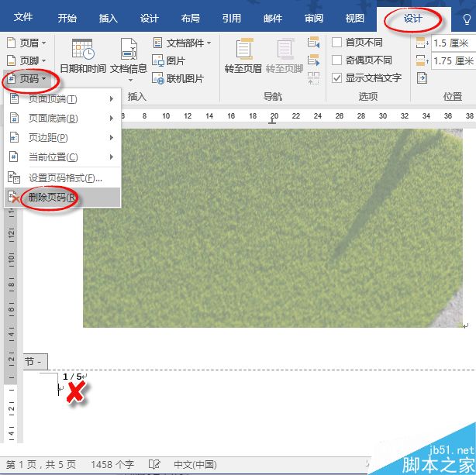The image size is (476, 475).
Task: Expand 当前位置(C) submenu
Action: pyautogui.click(x=63, y=157)
